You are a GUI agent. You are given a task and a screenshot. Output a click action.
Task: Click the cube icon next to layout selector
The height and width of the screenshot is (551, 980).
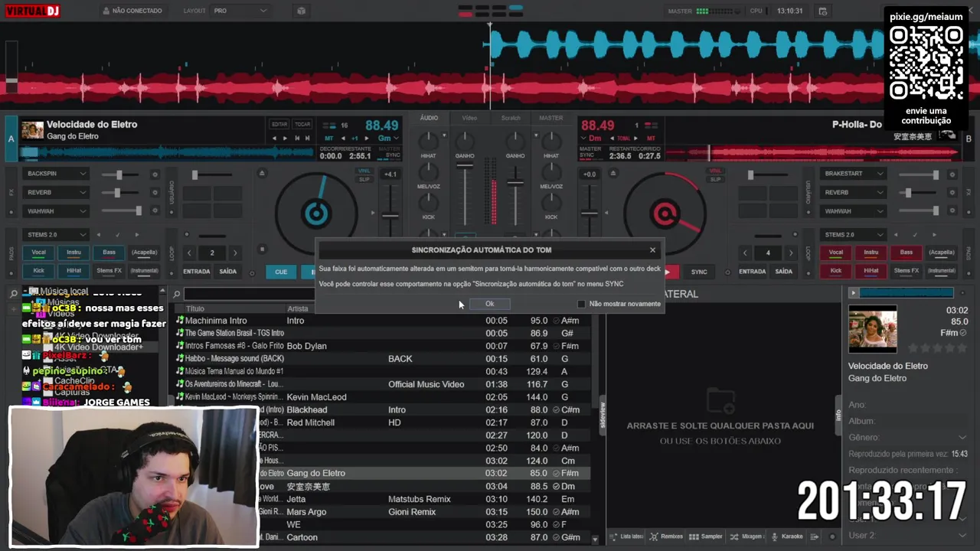click(x=301, y=11)
